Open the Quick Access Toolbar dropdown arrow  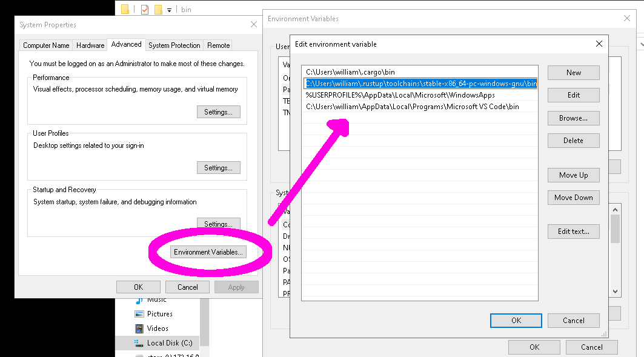170,10
